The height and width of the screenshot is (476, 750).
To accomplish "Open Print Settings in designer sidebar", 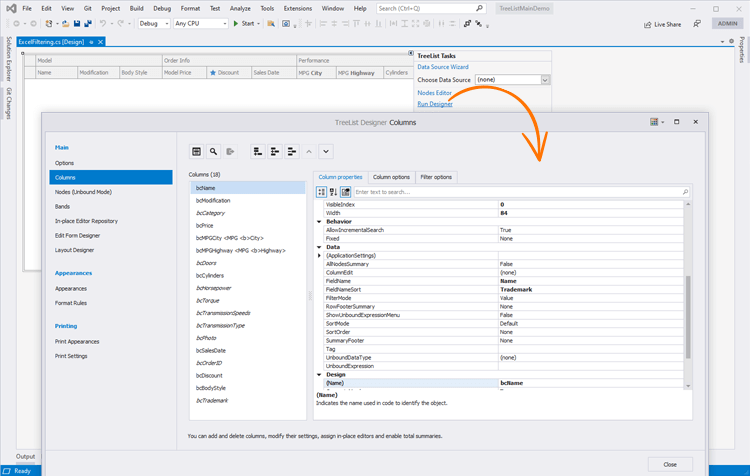I will click(111, 356).
